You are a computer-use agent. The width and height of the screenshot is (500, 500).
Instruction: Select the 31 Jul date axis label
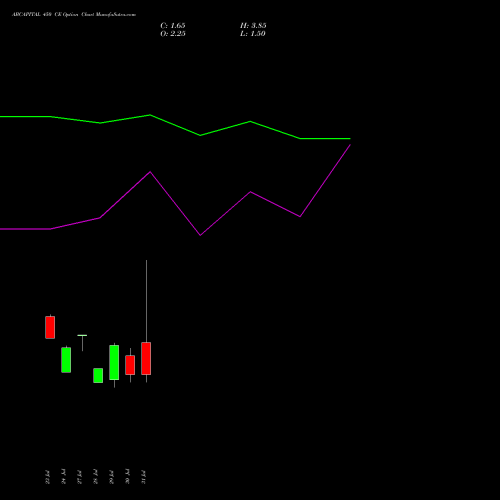(x=143, y=477)
